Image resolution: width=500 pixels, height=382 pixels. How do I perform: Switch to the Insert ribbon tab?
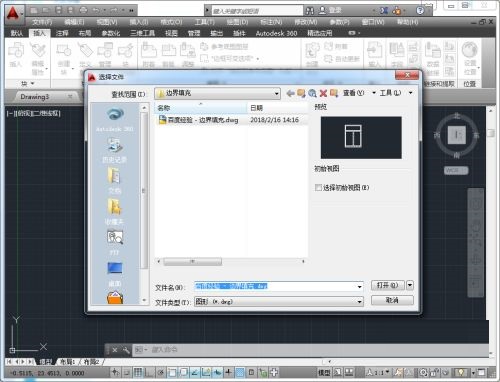[39, 33]
